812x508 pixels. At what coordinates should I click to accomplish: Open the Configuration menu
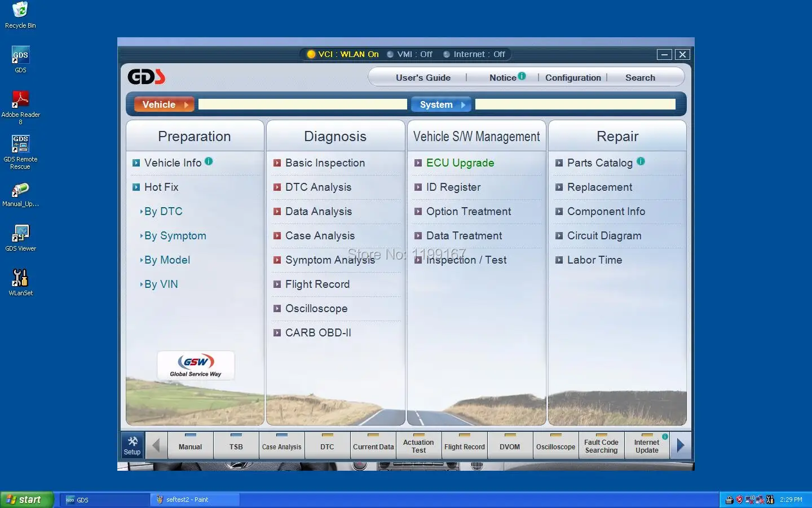(x=573, y=77)
